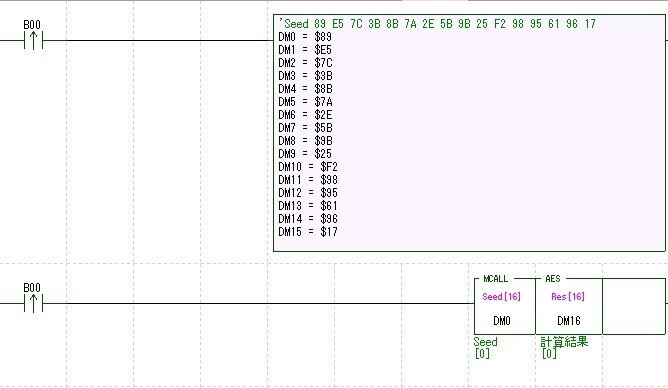The width and height of the screenshot is (668, 388).
Task: Click the 計算結果 device comment
Action: 564,342
